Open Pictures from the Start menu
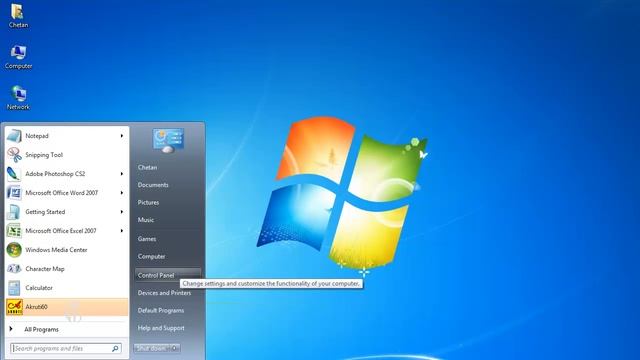The height and width of the screenshot is (360, 640). 148,202
